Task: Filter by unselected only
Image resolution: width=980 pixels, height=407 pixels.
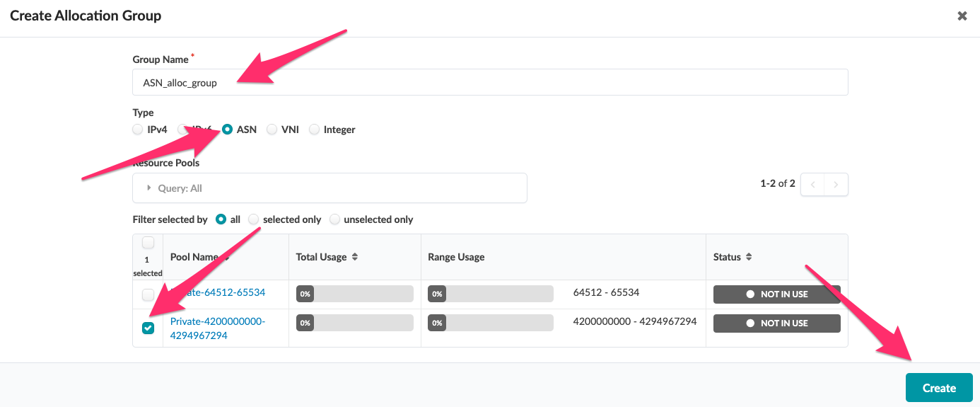Action: (334, 219)
